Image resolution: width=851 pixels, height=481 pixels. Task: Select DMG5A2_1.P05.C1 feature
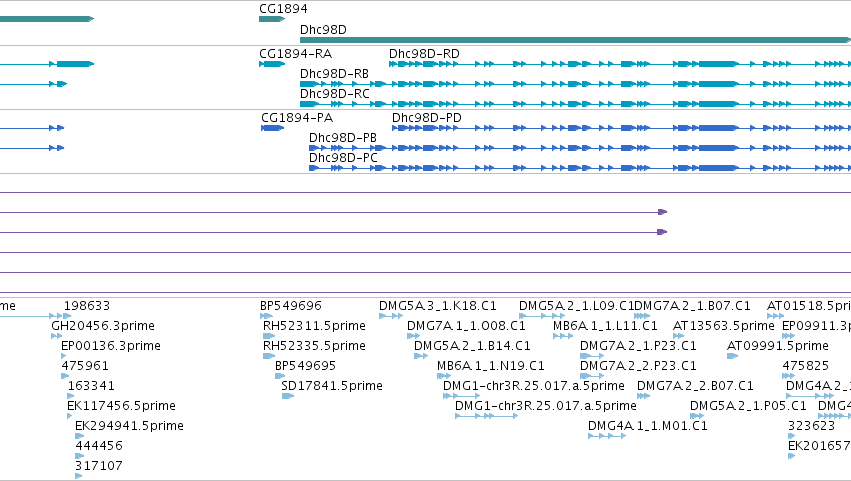click(697, 416)
